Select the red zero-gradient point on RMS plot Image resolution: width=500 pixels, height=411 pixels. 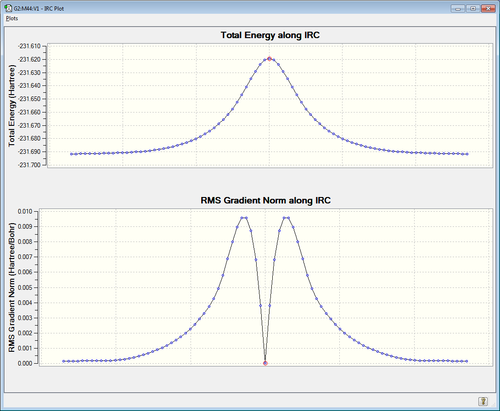[265, 363]
